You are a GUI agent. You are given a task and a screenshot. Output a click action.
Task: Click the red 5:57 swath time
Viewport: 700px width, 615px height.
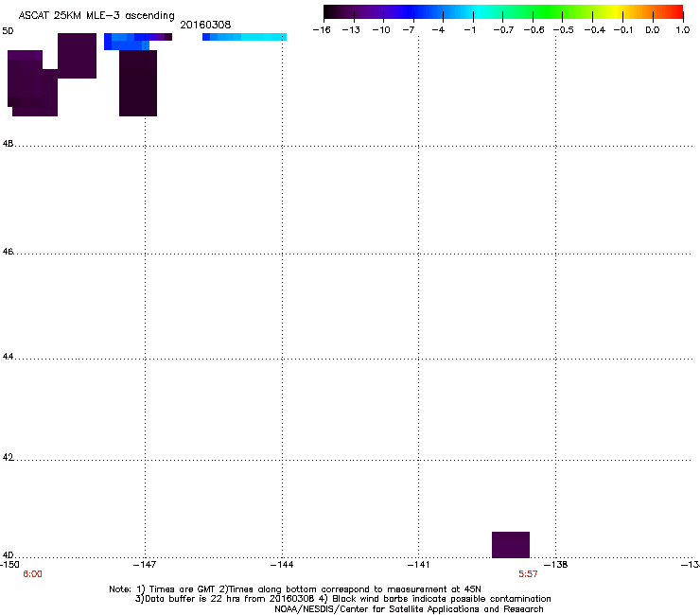click(528, 574)
